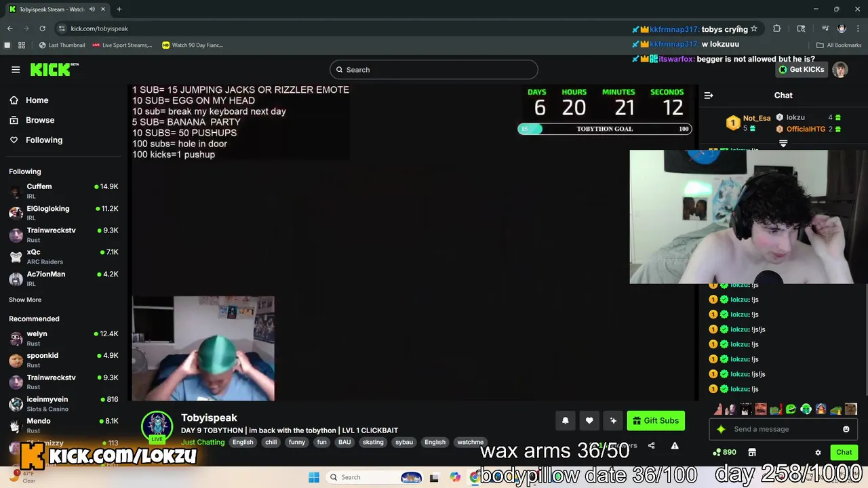Click the chill stream tag
868x488 pixels.
[271, 443]
